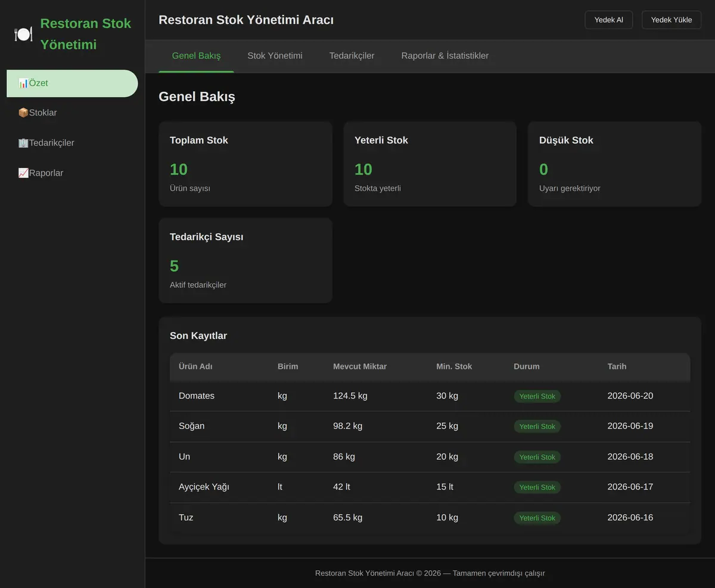Screen dimensions: 715x588
Task: Click the Toplam Stok card title
Action: 199,141
